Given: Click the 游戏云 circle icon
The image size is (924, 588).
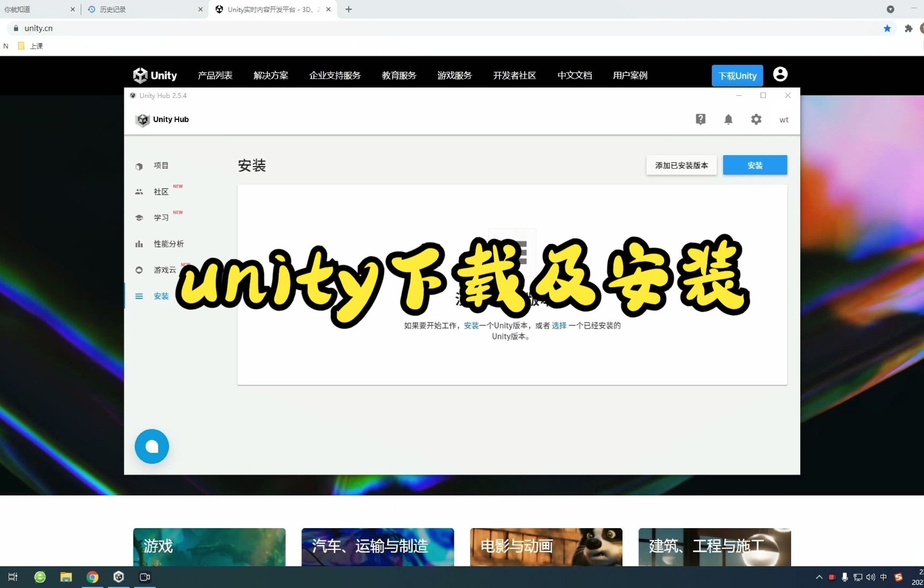Looking at the screenshot, I should (139, 270).
